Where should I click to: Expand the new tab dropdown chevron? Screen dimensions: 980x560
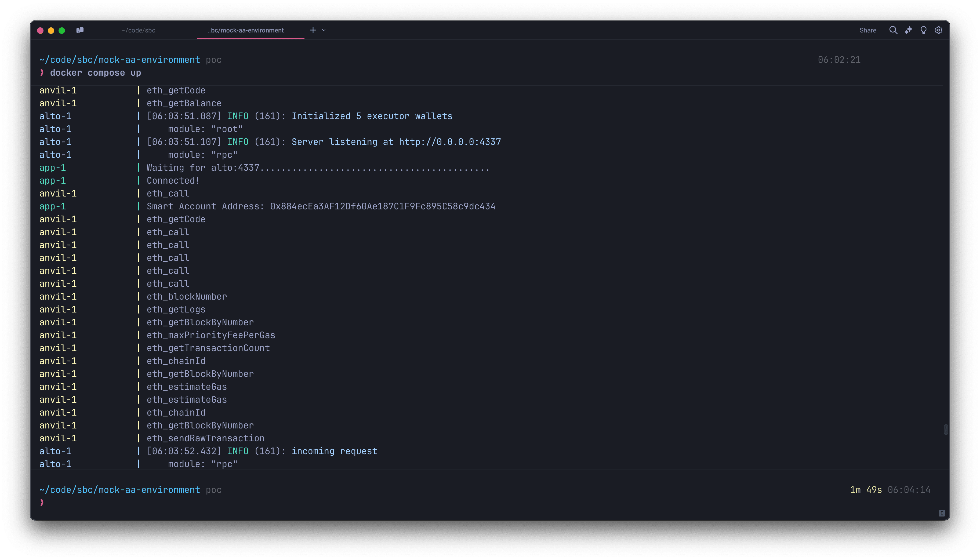point(324,30)
